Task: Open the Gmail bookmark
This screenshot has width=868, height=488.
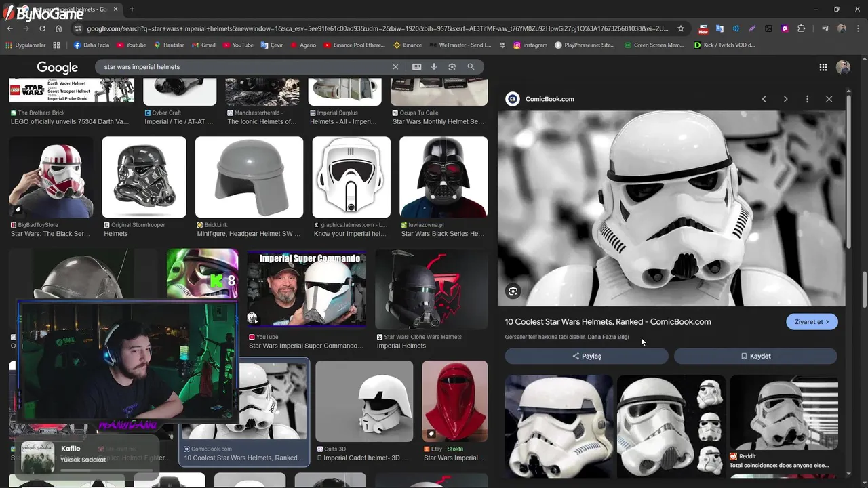Action: tap(203, 45)
